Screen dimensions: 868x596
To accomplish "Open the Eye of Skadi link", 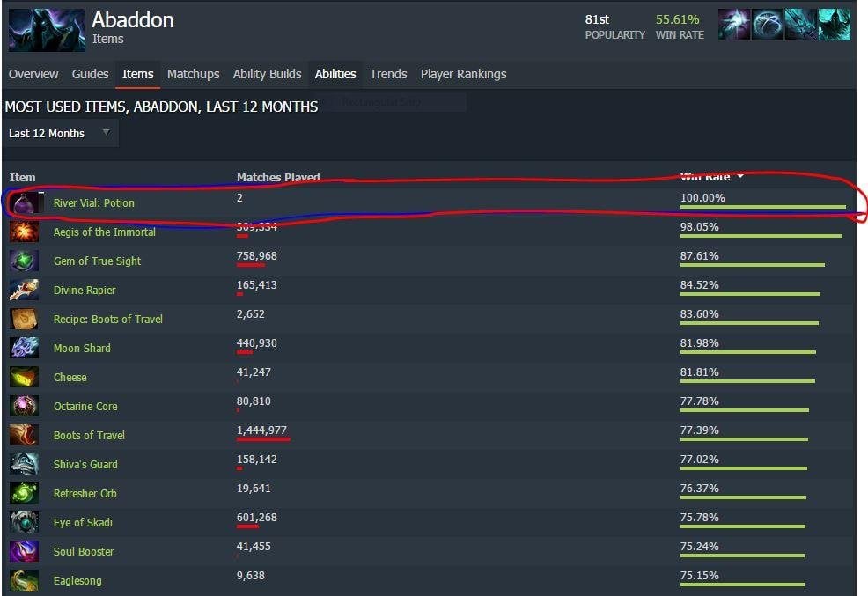I will pyautogui.click(x=83, y=522).
